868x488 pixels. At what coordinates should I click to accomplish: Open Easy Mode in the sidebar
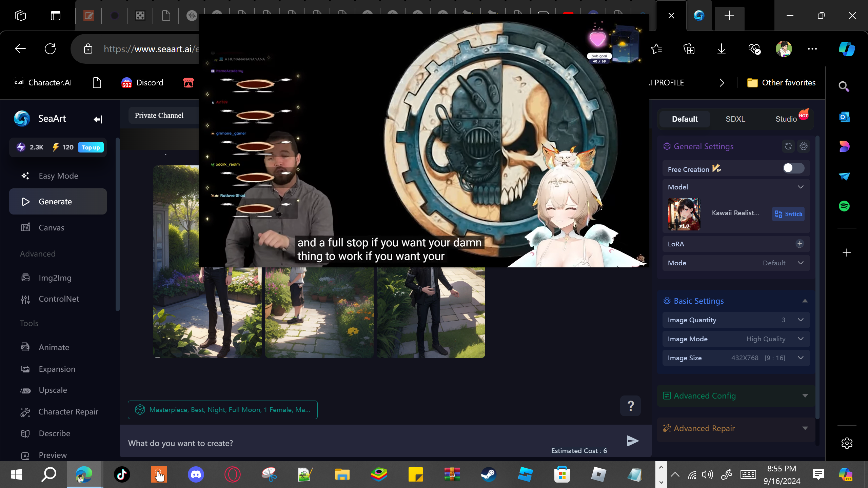click(58, 176)
